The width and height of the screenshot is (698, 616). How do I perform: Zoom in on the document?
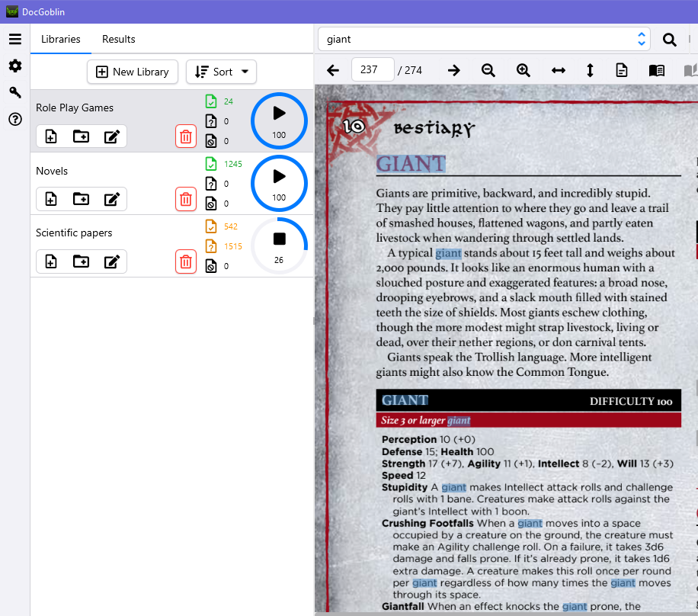point(523,70)
